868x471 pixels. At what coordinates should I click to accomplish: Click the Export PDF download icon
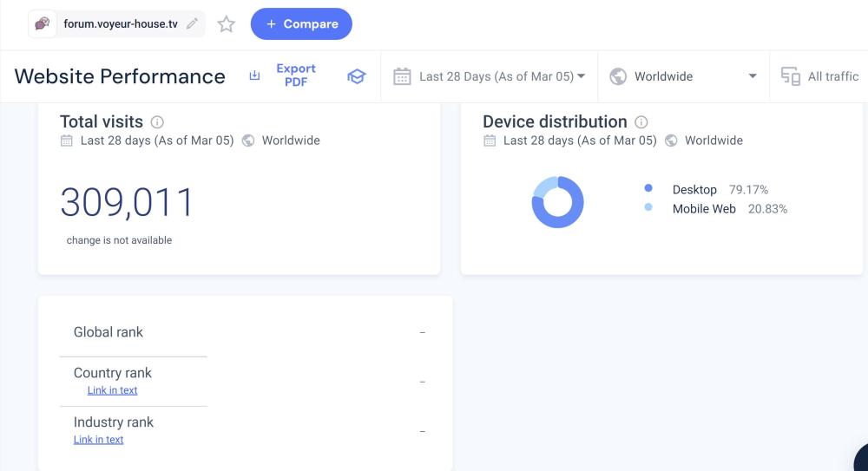pyautogui.click(x=254, y=76)
